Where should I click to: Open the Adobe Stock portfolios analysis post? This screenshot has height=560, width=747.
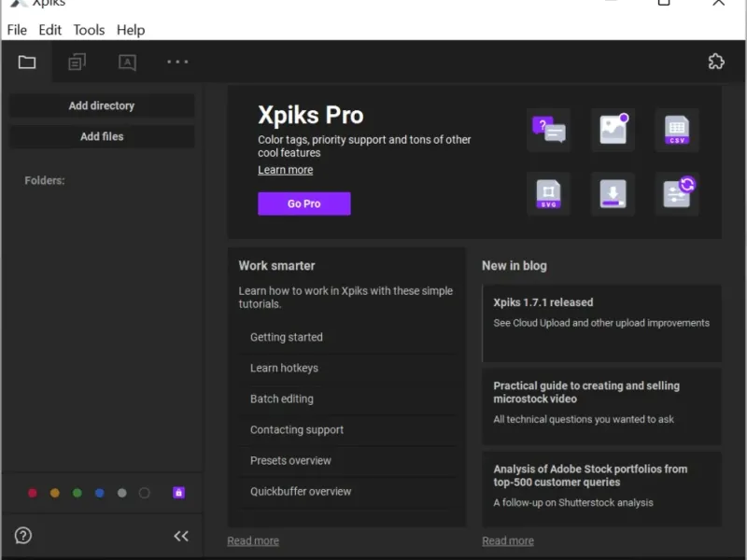[x=601, y=489]
